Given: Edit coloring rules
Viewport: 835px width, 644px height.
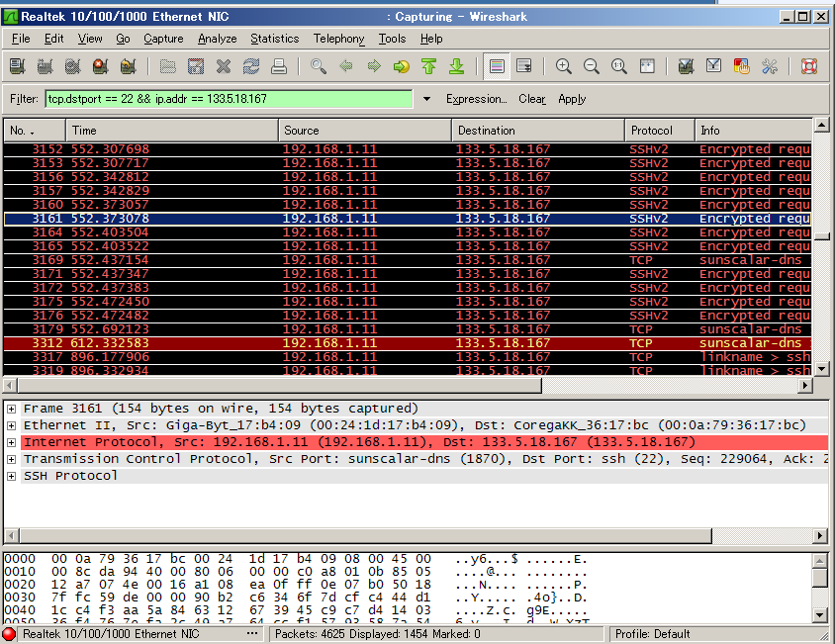Looking at the screenshot, I should (741, 66).
